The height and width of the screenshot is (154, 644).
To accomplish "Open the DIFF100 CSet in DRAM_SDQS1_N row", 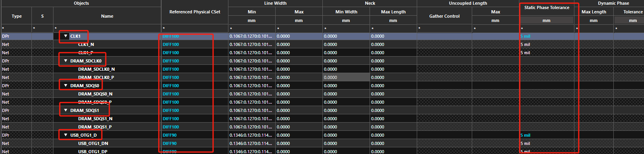I will 171,119.
